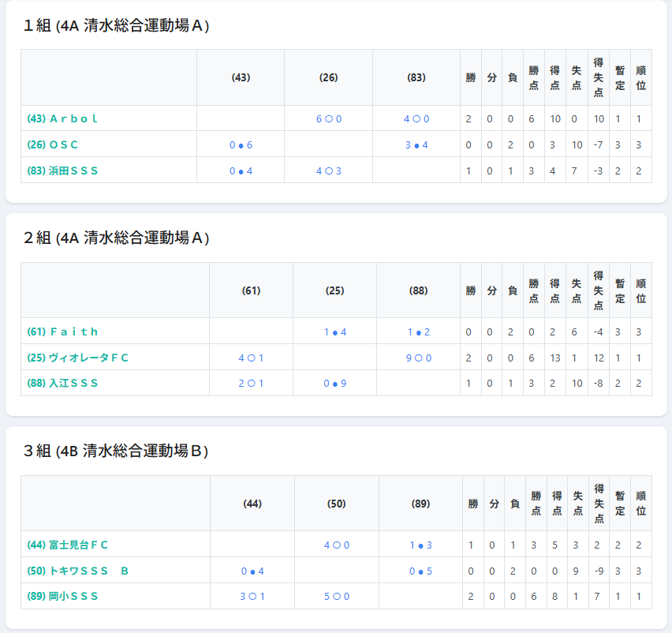Viewport: 672px width, 633px height.
Task: Click the 6 ○ 0 score in Ａｒｂｏｌ row
Action: point(328,118)
